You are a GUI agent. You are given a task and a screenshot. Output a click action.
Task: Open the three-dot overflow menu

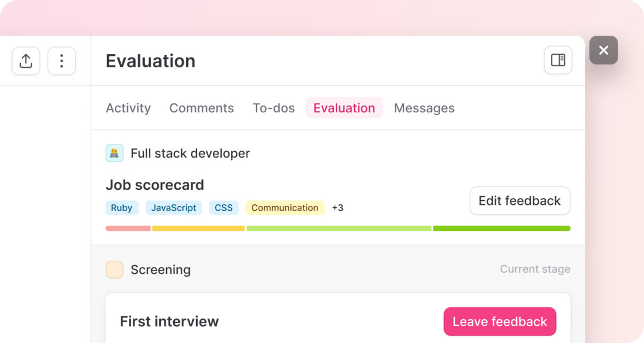tap(62, 60)
